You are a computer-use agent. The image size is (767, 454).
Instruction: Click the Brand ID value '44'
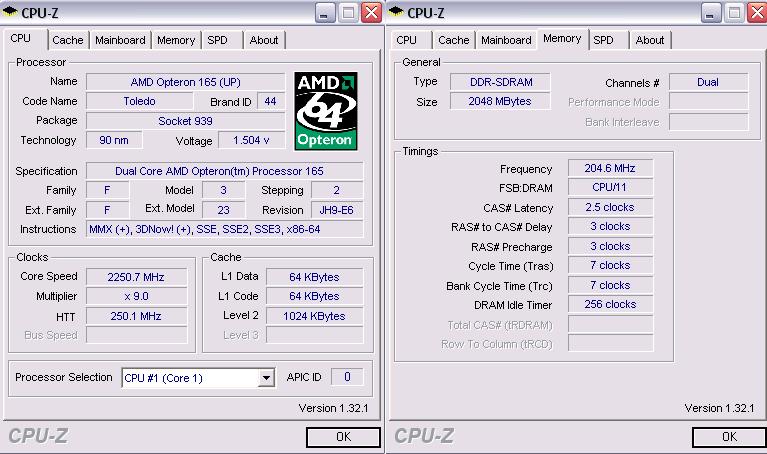[271, 101]
